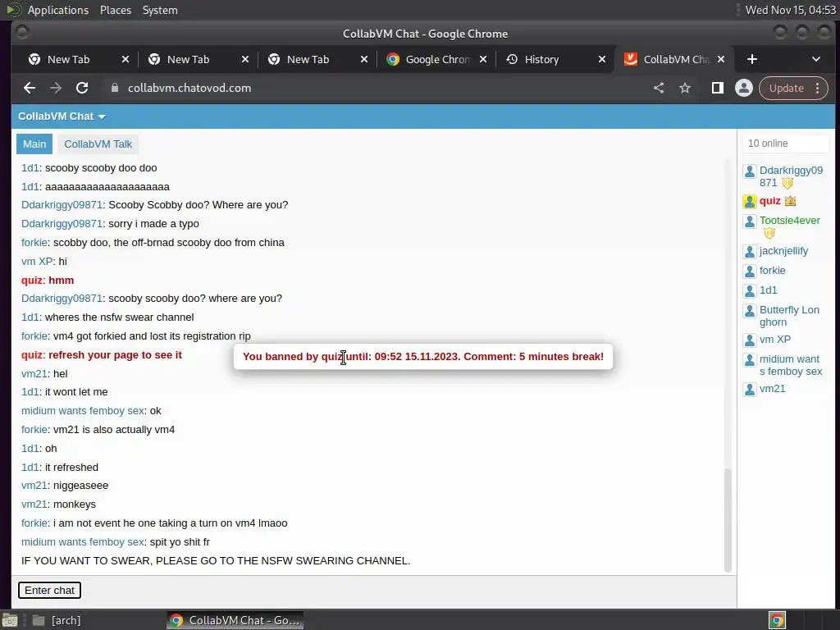This screenshot has height=630, width=840.
Task: Share this page via share icon
Action: [659, 89]
